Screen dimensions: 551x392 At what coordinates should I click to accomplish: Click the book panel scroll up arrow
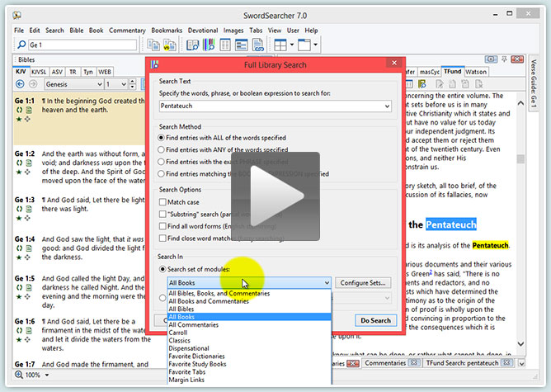(x=520, y=103)
